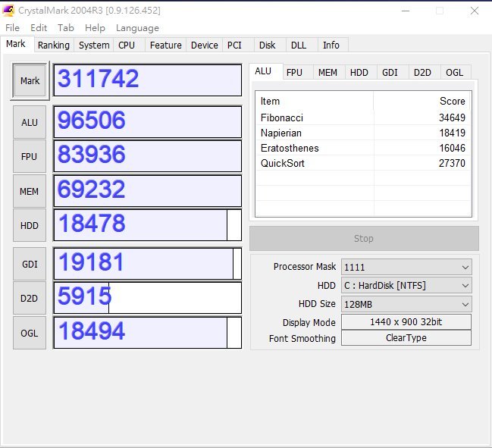Switch to the CPU tab

(x=127, y=45)
